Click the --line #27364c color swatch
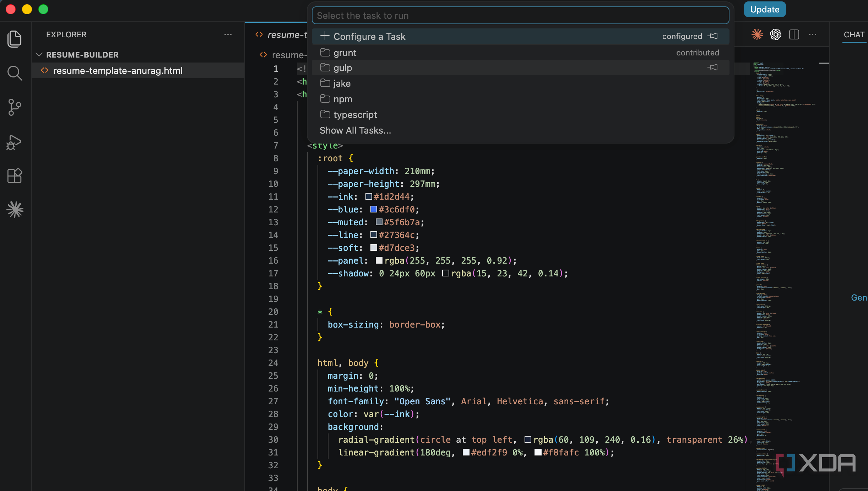The height and width of the screenshot is (491, 868). point(374,235)
